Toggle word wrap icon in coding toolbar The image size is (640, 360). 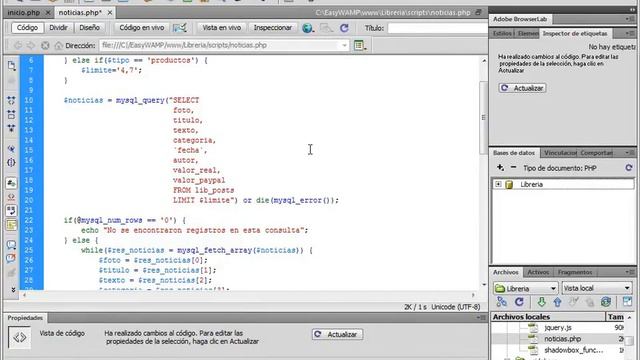(x=11, y=211)
